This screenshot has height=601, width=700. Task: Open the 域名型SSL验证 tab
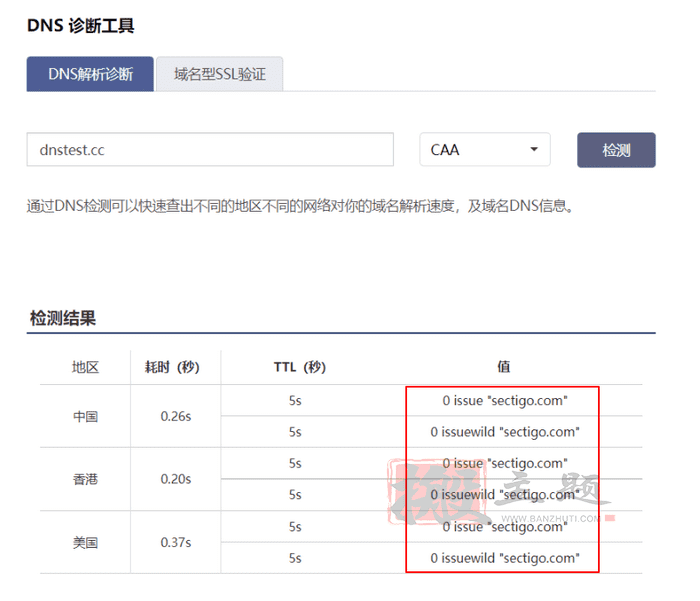[x=220, y=74]
